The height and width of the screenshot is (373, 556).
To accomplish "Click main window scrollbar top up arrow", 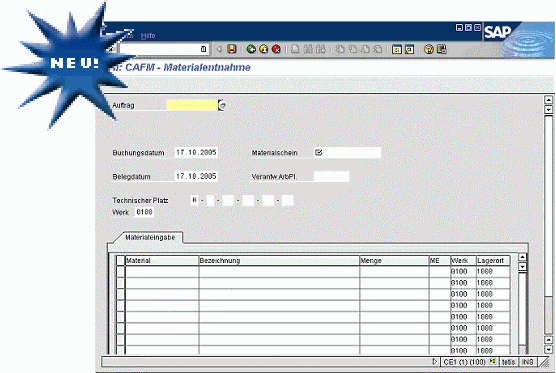I will click(x=548, y=100).
